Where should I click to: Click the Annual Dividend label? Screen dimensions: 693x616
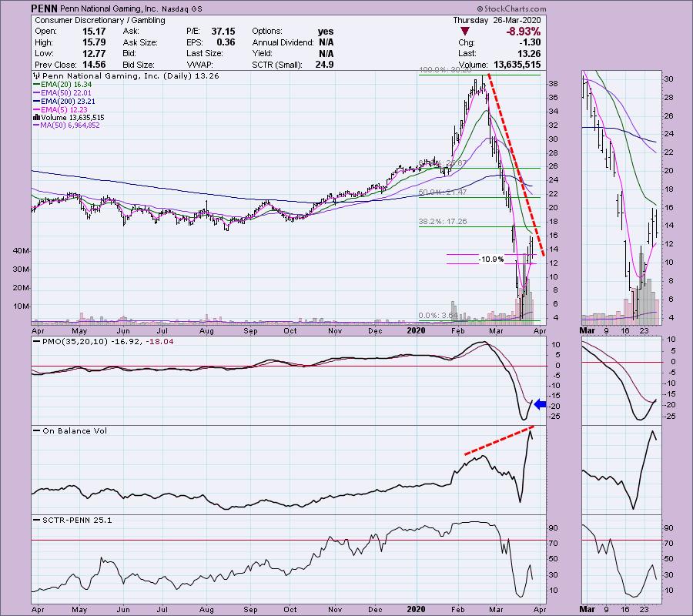point(283,42)
